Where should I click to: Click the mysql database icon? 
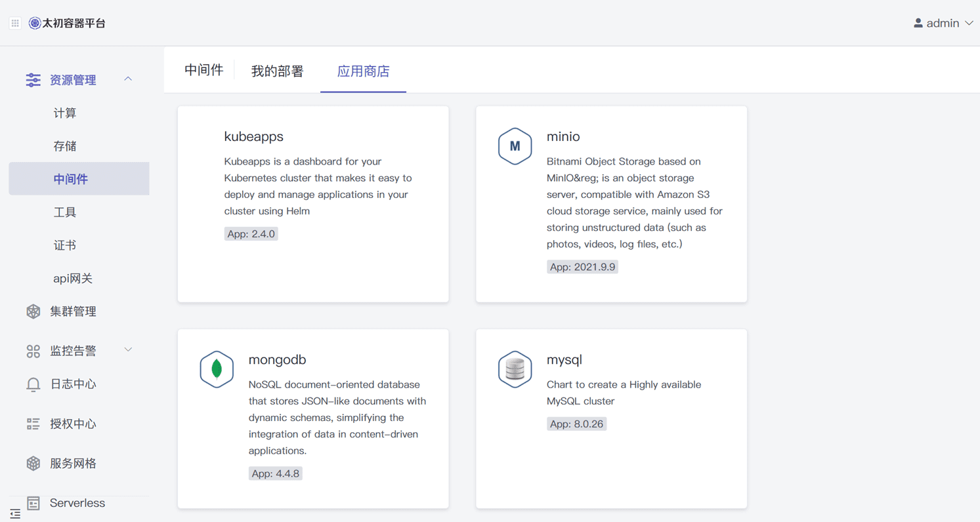point(515,369)
